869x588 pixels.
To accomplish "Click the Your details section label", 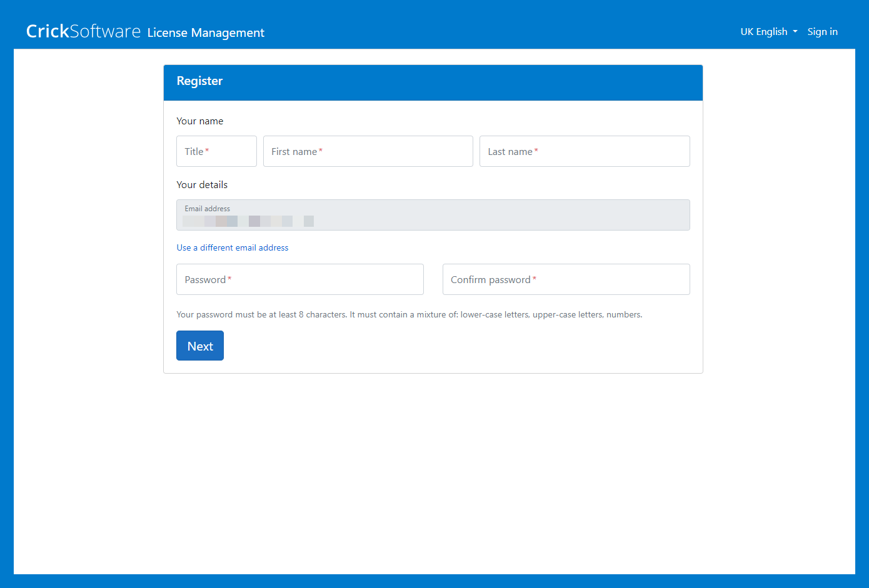I will (x=202, y=185).
